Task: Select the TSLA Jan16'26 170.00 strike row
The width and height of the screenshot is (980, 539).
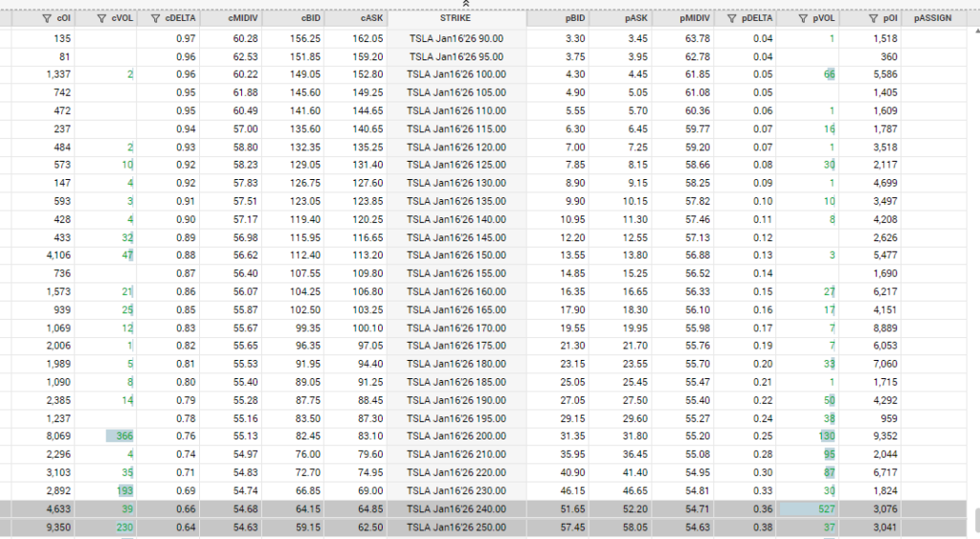Action: tap(457, 327)
